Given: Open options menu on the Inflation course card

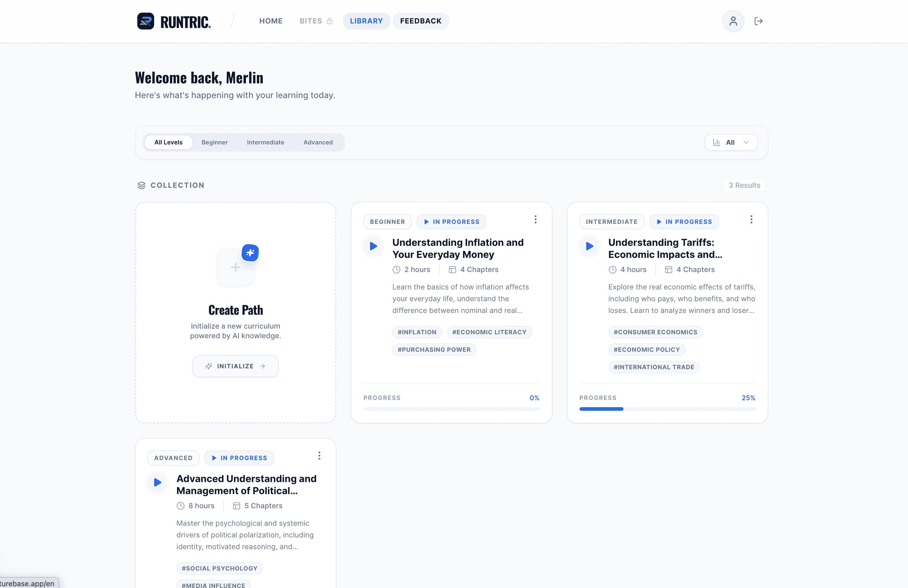Looking at the screenshot, I should (536, 219).
